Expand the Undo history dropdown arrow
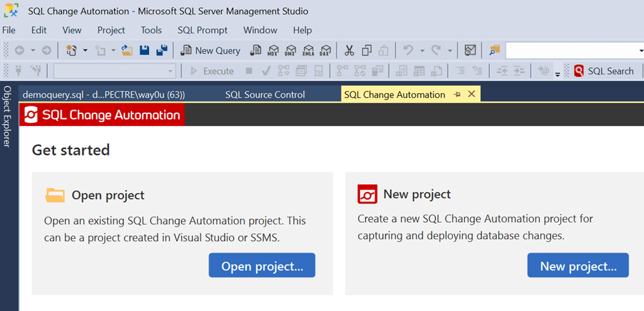 [422, 50]
